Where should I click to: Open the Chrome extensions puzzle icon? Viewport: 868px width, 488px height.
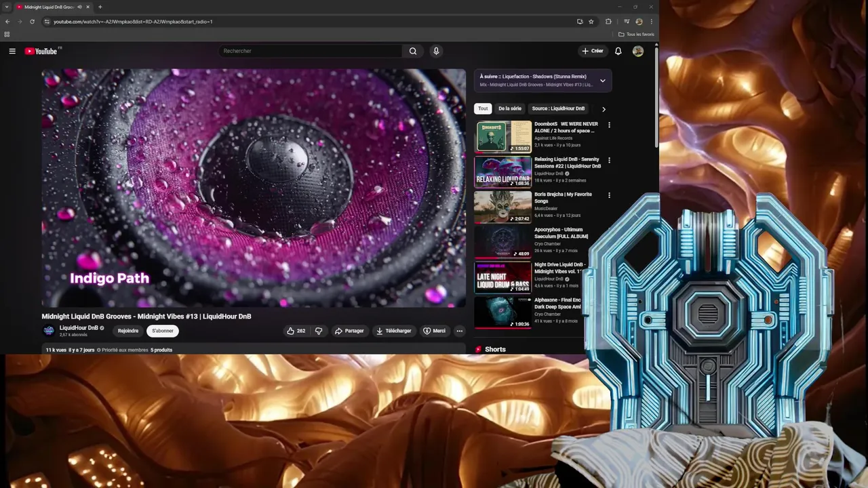(x=608, y=22)
